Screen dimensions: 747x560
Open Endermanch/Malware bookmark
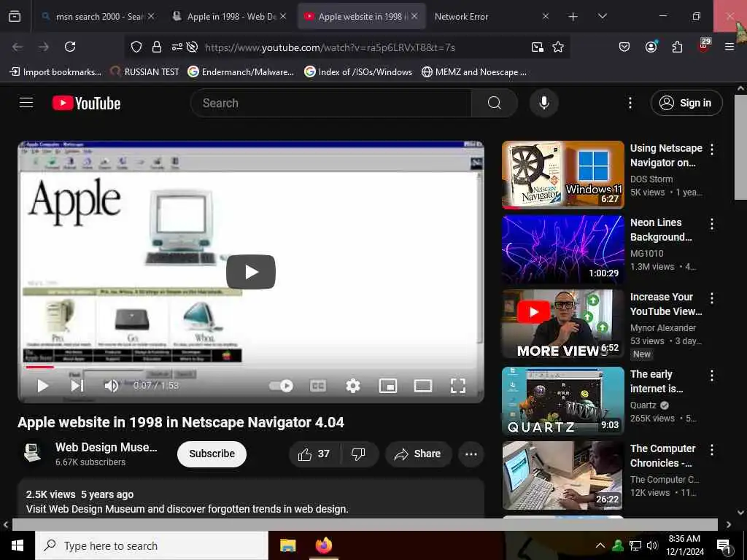(241, 72)
